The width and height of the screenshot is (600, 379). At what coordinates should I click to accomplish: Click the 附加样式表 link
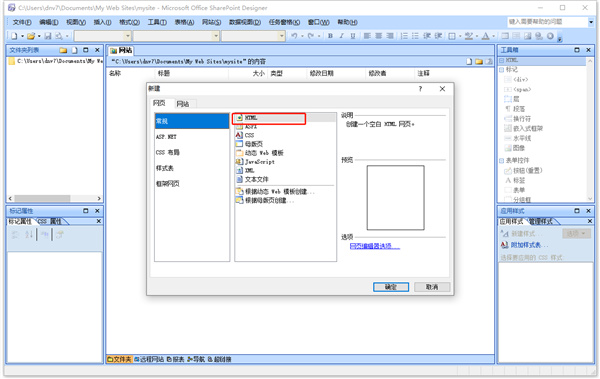[x=525, y=245]
